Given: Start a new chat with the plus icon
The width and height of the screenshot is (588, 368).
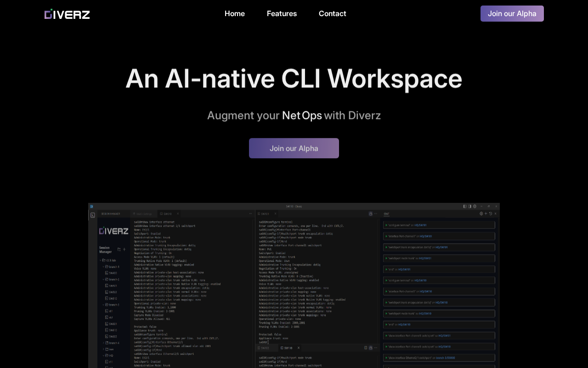Looking at the screenshot, I should pyautogui.click(x=486, y=213).
